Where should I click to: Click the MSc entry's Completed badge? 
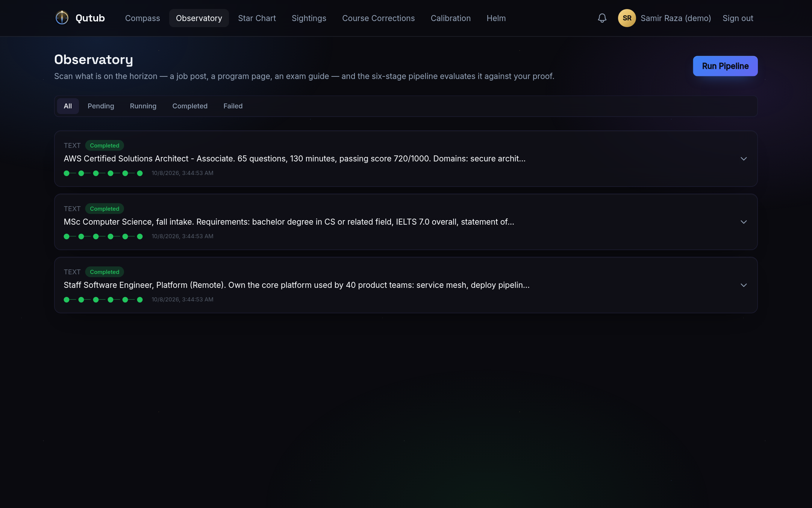pos(105,209)
